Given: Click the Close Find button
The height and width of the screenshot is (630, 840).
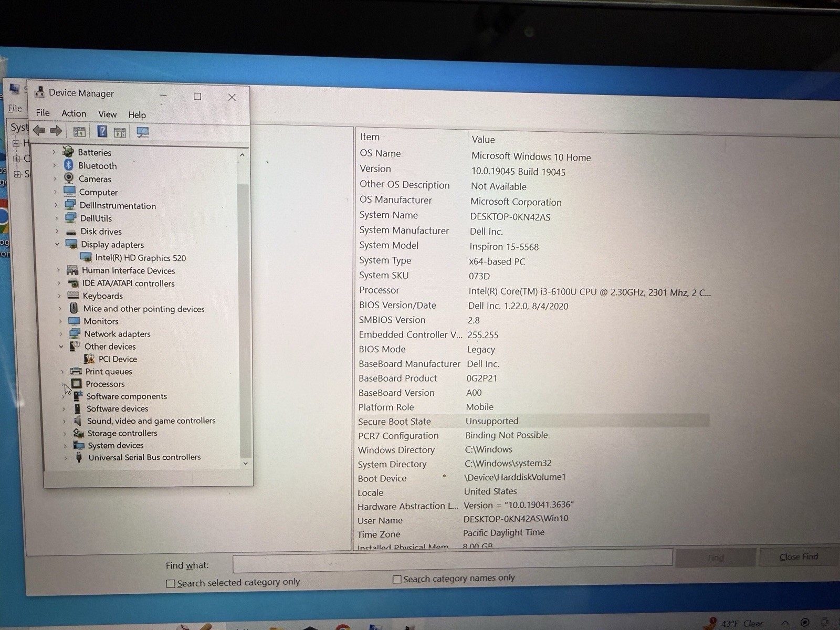Looking at the screenshot, I should (799, 556).
